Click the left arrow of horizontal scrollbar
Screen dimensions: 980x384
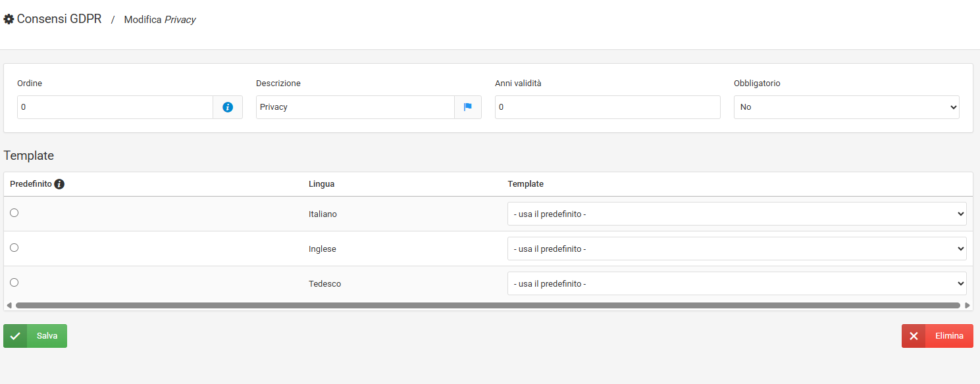pyautogui.click(x=9, y=305)
